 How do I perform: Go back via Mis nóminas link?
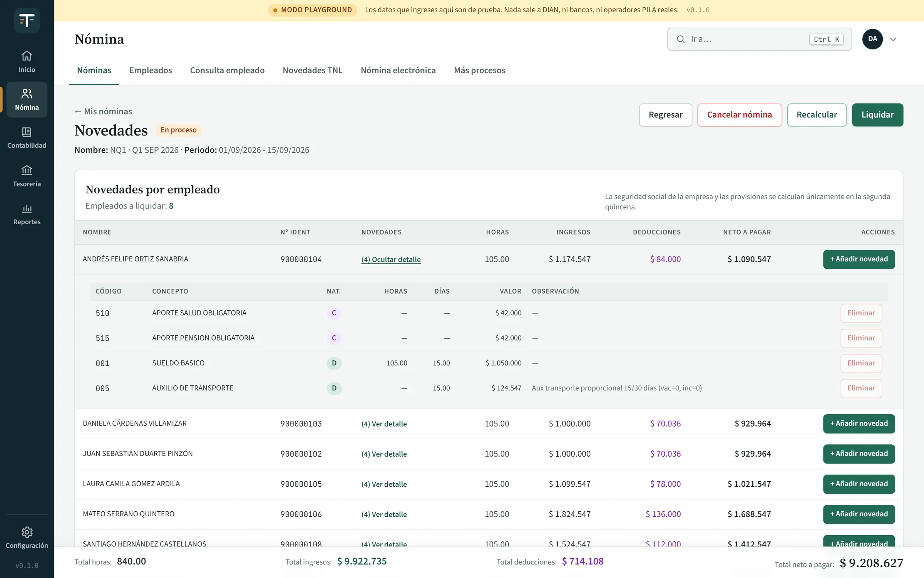click(x=103, y=111)
